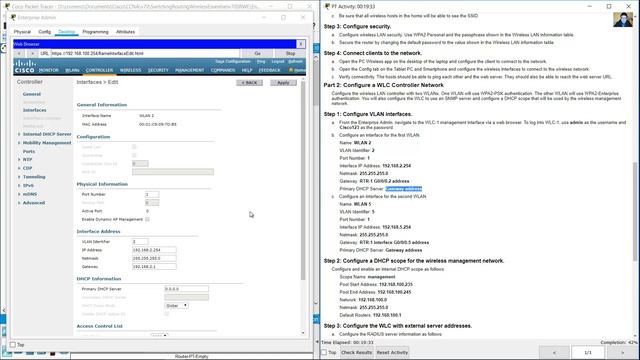Open the Home icon link in WLC header
The image size is (640, 360).
297,70
